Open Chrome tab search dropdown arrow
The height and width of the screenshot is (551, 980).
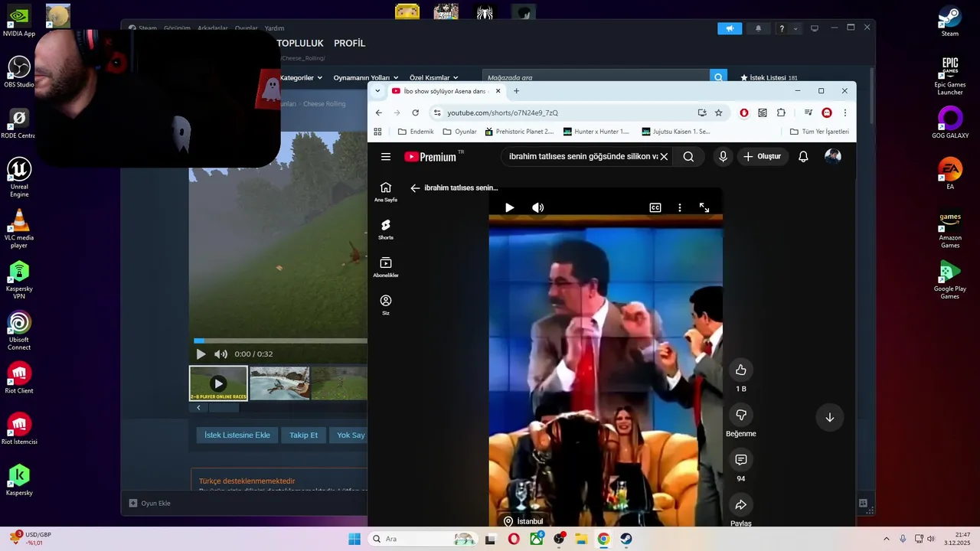pos(377,91)
